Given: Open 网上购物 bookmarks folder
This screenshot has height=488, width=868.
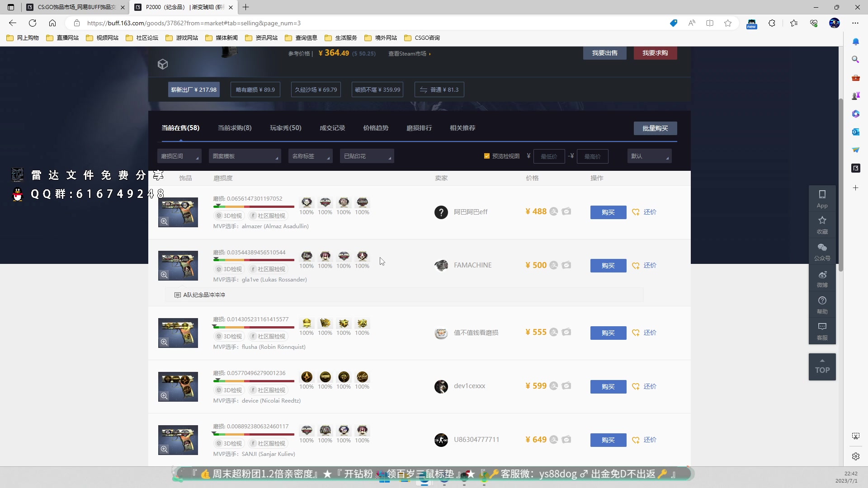Looking at the screenshot, I should [x=23, y=38].
